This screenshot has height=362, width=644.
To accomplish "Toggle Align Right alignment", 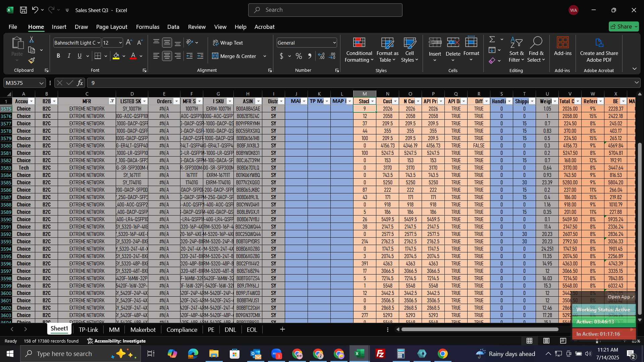I will coord(178,56).
